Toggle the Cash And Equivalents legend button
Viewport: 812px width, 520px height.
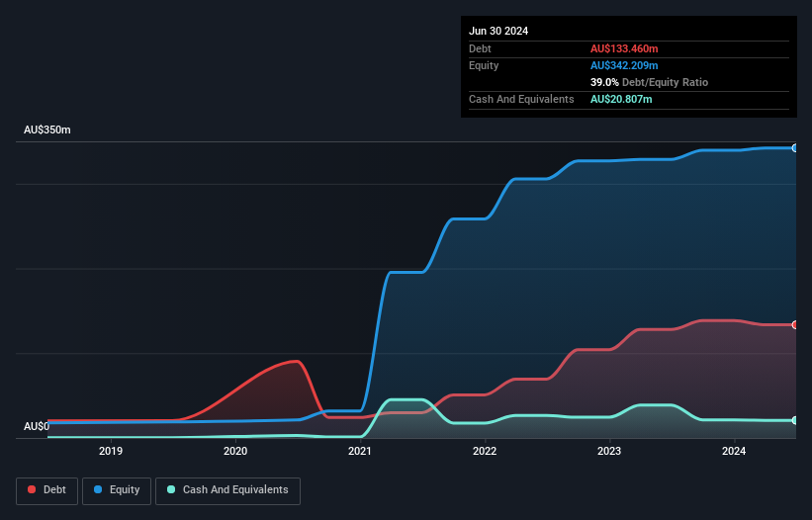click(x=227, y=490)
